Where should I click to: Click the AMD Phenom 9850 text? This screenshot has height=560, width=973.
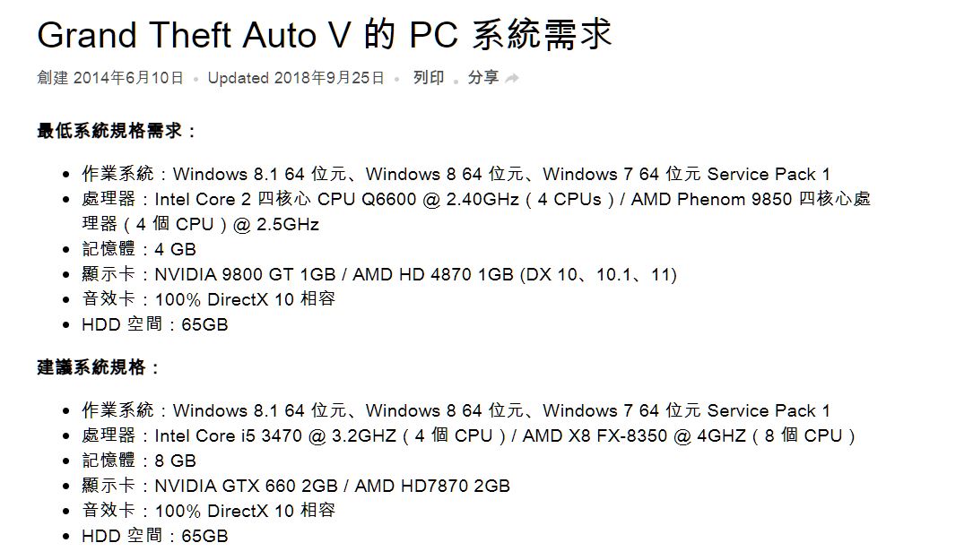pyautogui.click(x=712, y=199)
